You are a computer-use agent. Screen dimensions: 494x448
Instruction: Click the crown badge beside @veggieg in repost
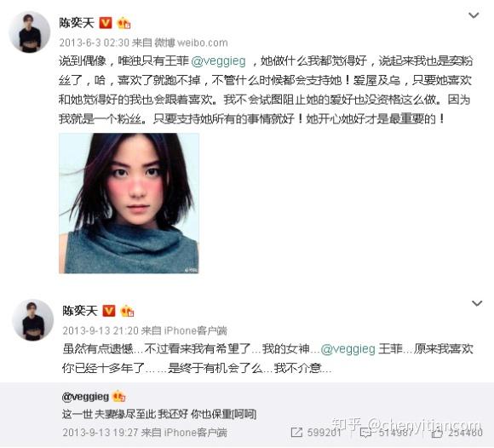[x=118, y=397]
